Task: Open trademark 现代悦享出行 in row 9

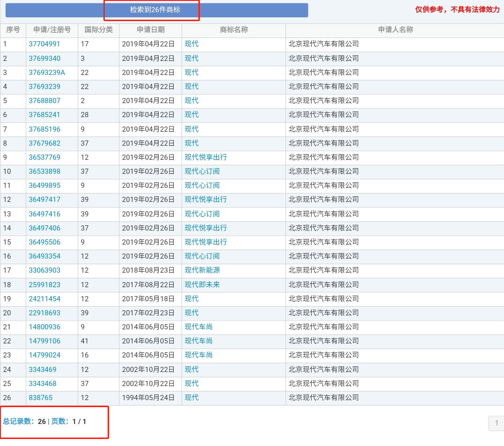Action: click(205, 157)
